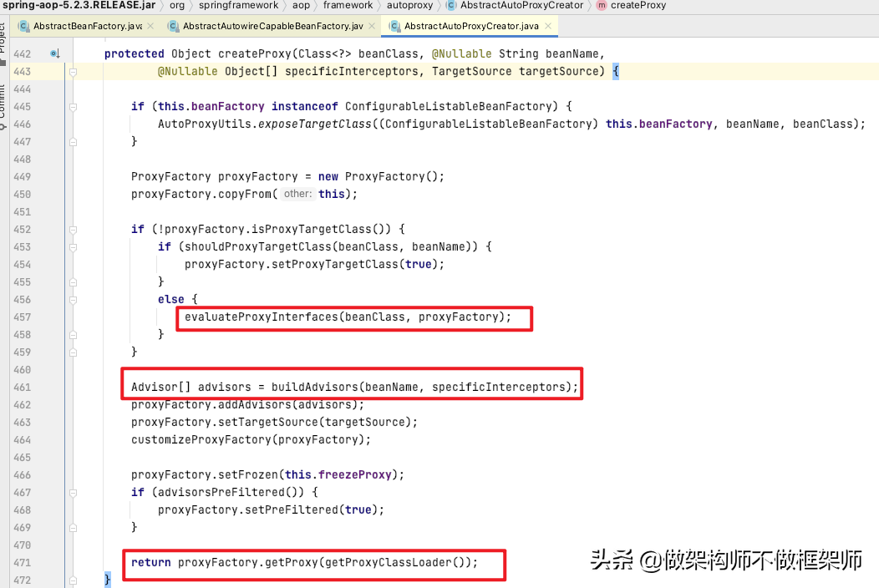Click the class icon beside AbstractAutoProxyCreator breadcrumb
Image resolution: width=879 pixels, height=588 pixels.
(x=450, y=5)
